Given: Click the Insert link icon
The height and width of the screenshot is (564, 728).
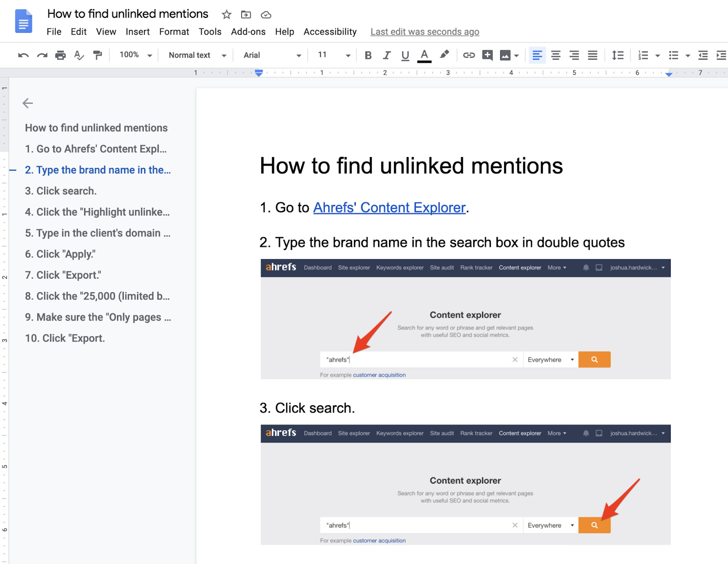Looking at the screenshot, I should 469,56.
